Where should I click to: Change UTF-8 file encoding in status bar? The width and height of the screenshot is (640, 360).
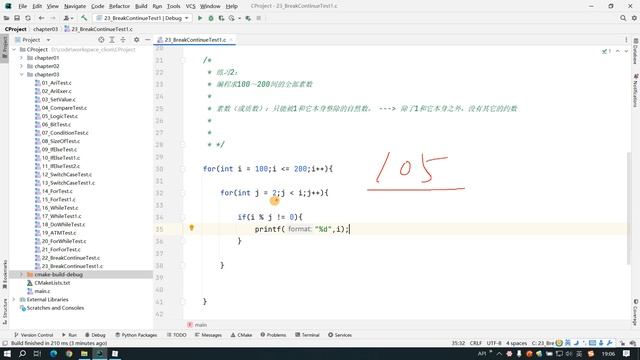pos(494,343)
